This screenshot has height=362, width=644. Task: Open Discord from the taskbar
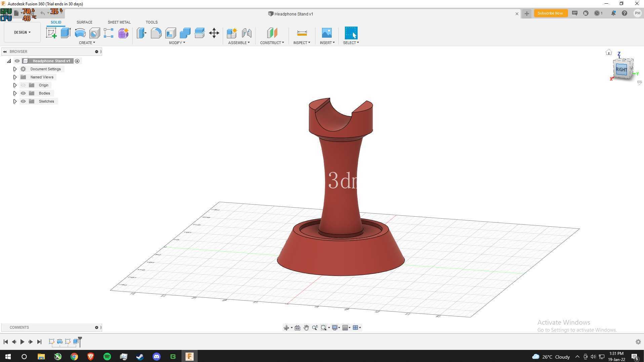(x=157, y=357)
